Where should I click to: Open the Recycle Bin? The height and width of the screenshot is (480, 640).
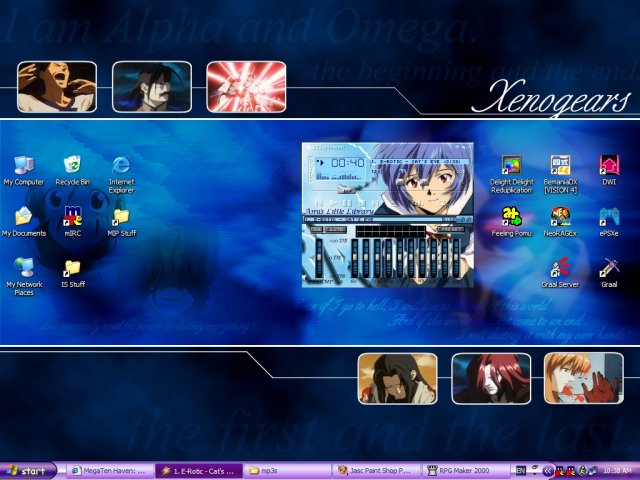click(x=72, y=165)
